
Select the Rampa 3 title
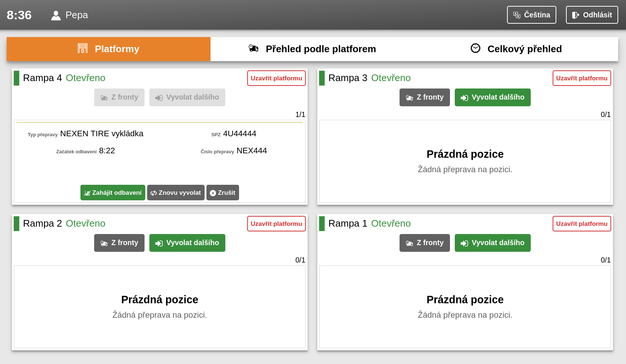coord(348,78)
